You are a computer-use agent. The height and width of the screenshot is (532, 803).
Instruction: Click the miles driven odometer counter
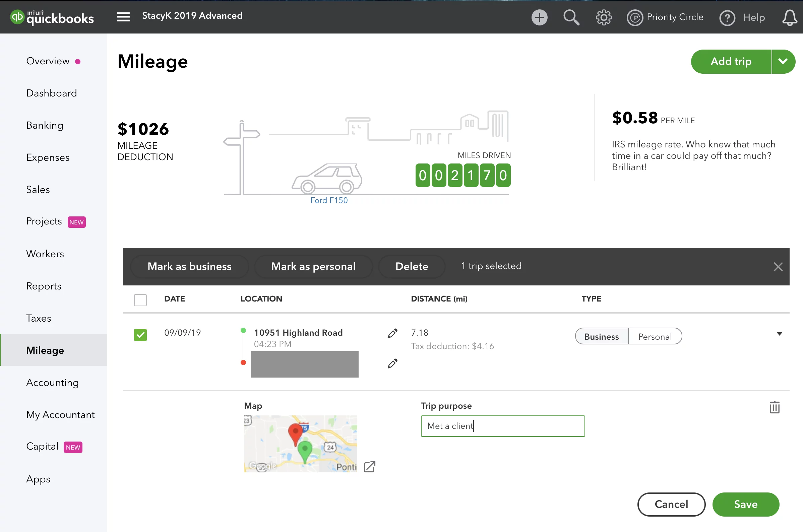[x=463, y=176]
